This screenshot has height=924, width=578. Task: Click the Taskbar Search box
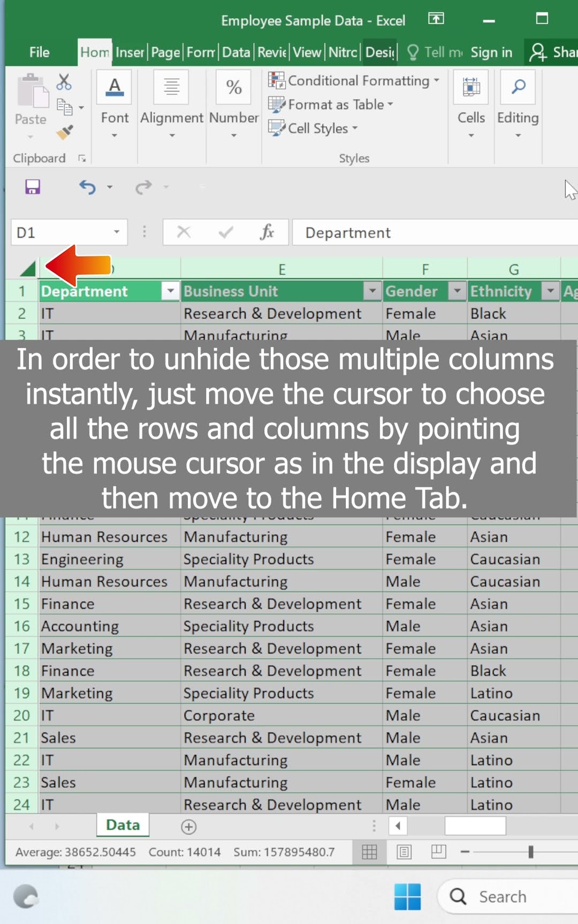[x=507, y=896]
